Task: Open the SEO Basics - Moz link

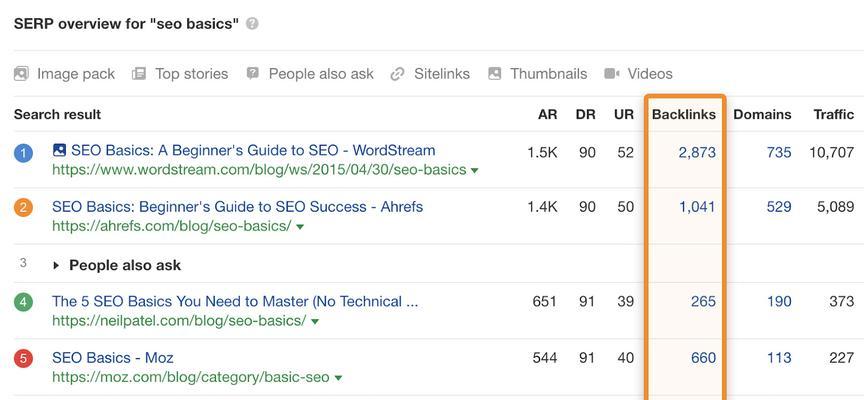Action: click(x=113, y=358)
